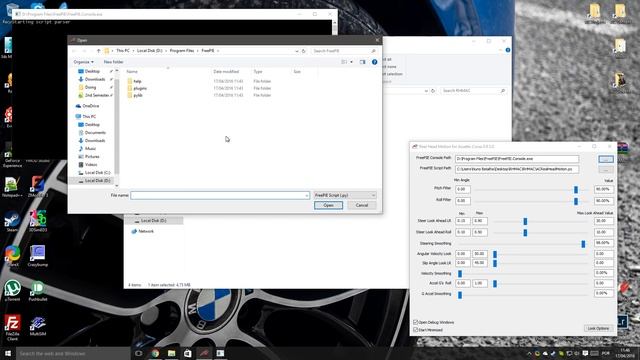Image resolution: width=640 pixels, height=360 pixels.
Task: Select Network in the background Explorer window
Action: [142, 231]
